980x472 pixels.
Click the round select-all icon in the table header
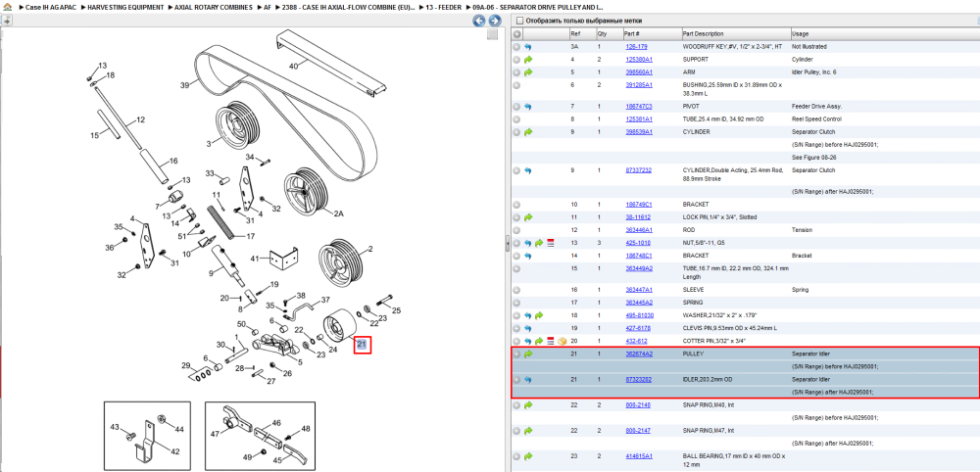(516, 33)
